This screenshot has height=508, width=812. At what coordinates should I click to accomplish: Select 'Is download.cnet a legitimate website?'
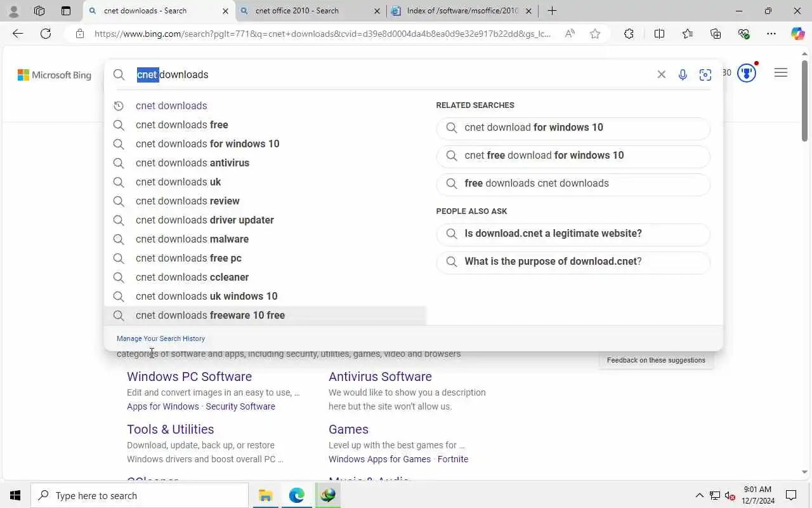pos(573,234)
